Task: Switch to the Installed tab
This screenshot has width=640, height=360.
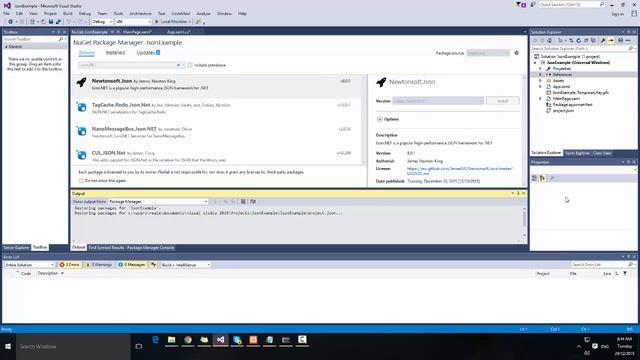Action: [x=116, y=53]
